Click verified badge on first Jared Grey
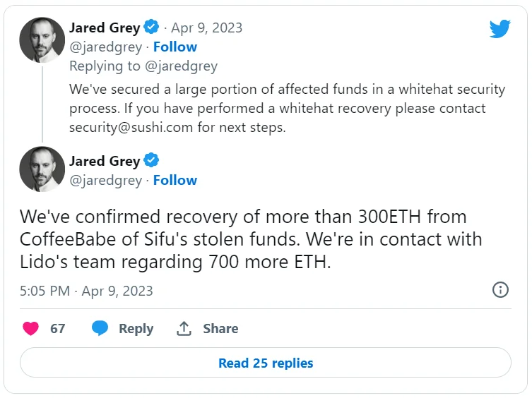This screenshot has width=532, height=398. point(151,28)
